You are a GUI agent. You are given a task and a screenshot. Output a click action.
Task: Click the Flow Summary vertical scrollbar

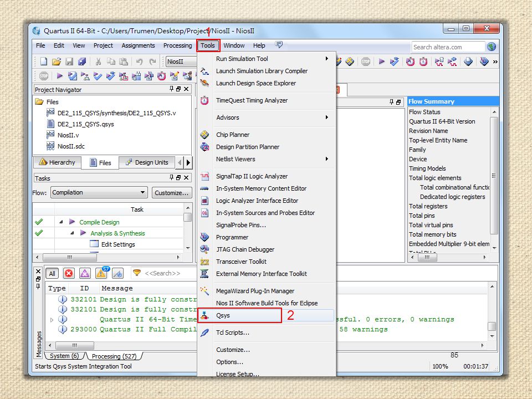(x=494, y=176)
